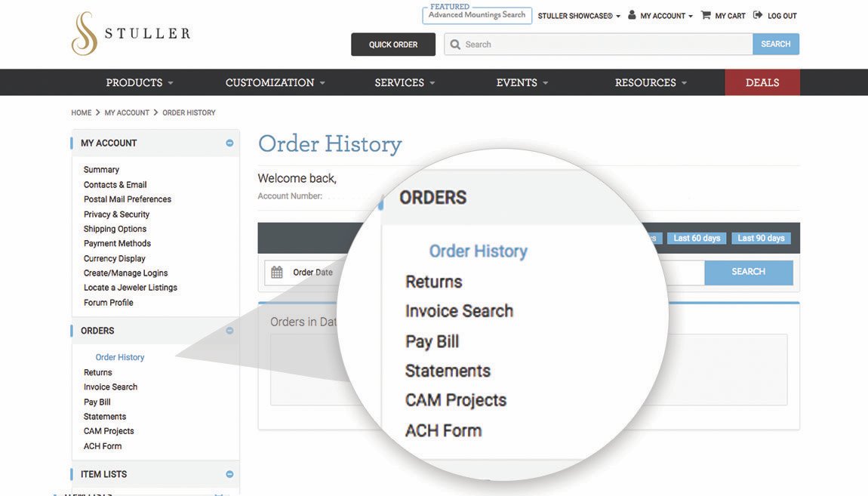868x496 pixels.
Task: Open the Customization menu
Action: (275, 82)
